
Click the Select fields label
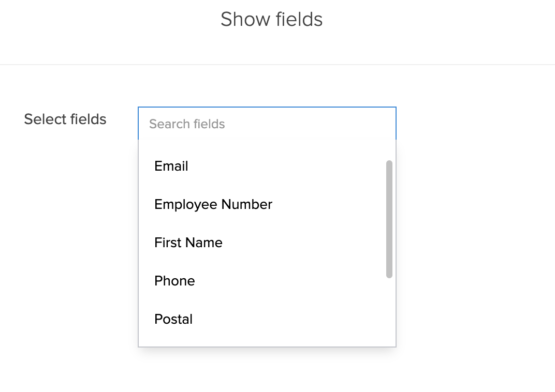click(65, 119)
